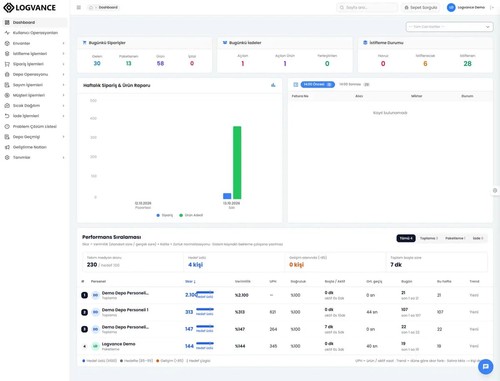500x381 pixels.
Task: Click the Dashboard breadcrumb link
Action: coord(108,7)
